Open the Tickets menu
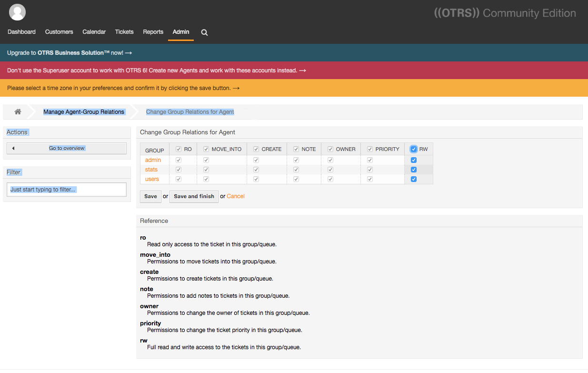 124,32
